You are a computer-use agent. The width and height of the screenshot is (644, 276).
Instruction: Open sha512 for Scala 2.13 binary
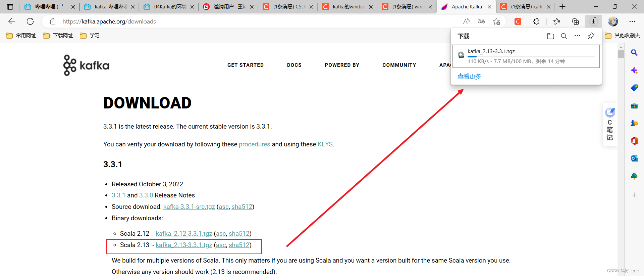coord(239,245)
